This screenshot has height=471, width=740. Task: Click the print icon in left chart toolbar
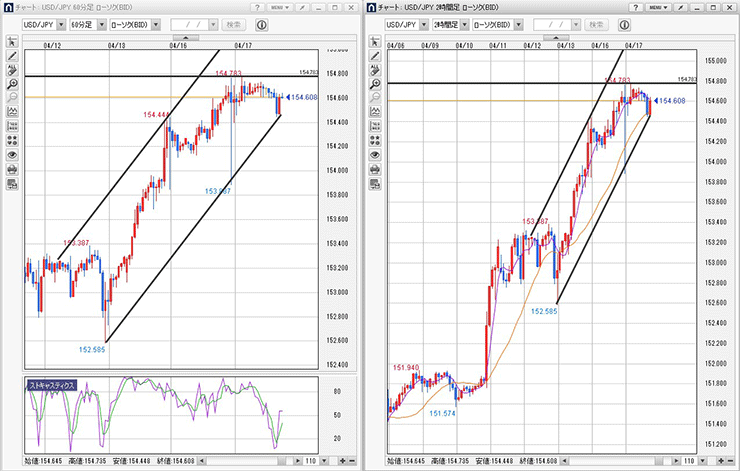pos(12,169)
